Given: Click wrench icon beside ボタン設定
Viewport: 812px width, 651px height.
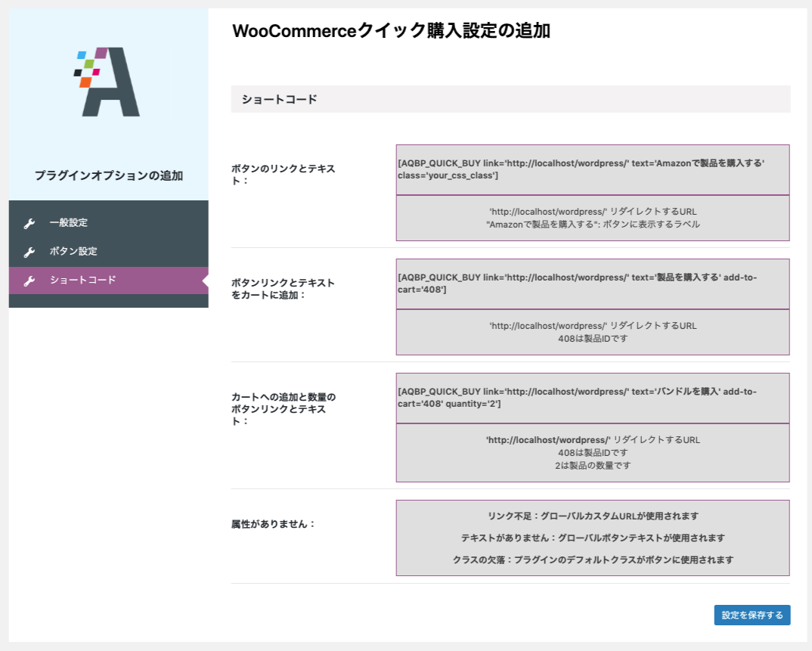Looking at the screenshot, I should (29, 252).
